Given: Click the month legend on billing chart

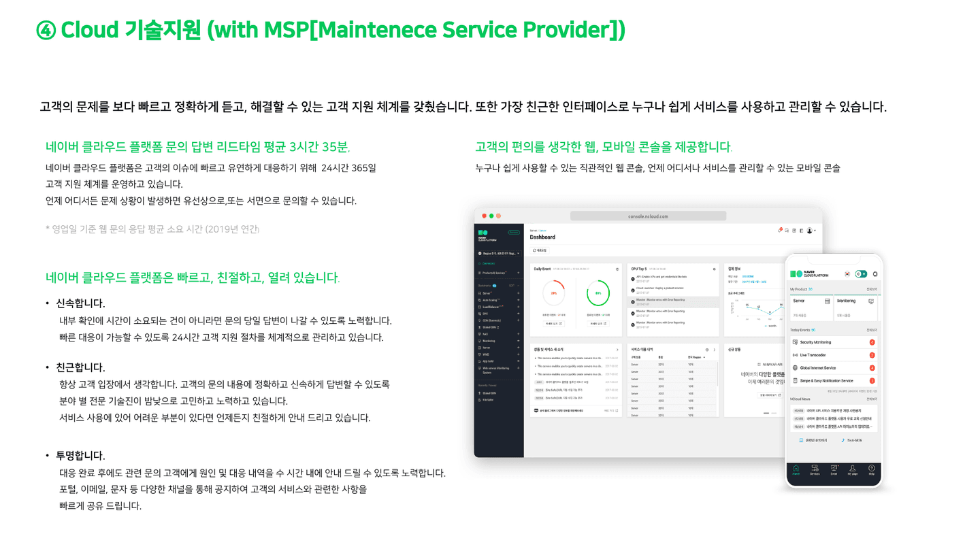Looking at the screenshot, I should click(x=770, y=326).
